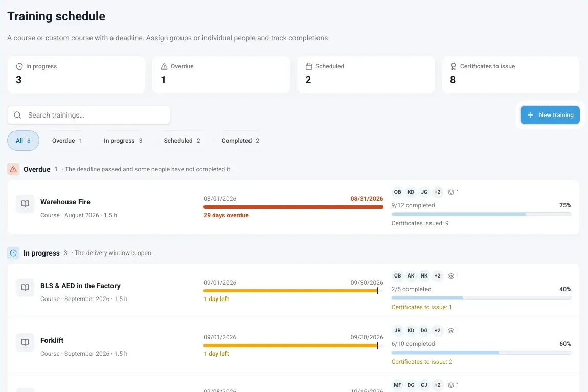
Task: Select the All 8 filter tab
Action: tap(23, 141)
